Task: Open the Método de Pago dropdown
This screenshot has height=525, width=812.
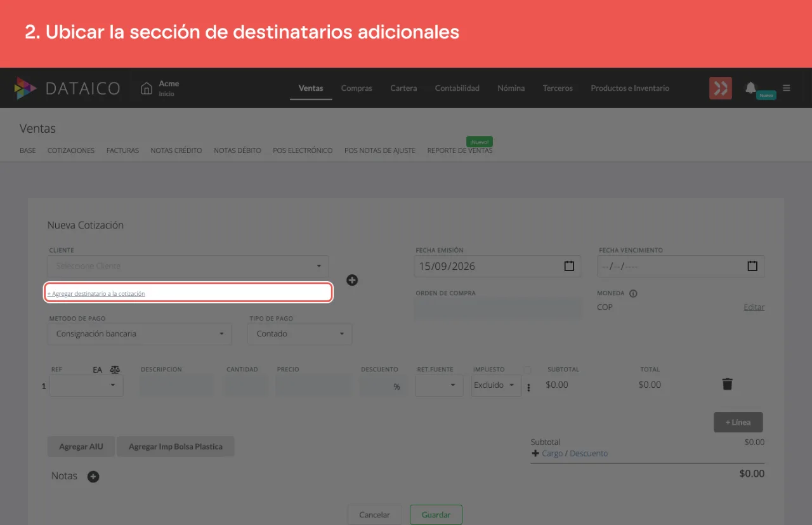Action: pyautogui.click(x=140, y=334)
